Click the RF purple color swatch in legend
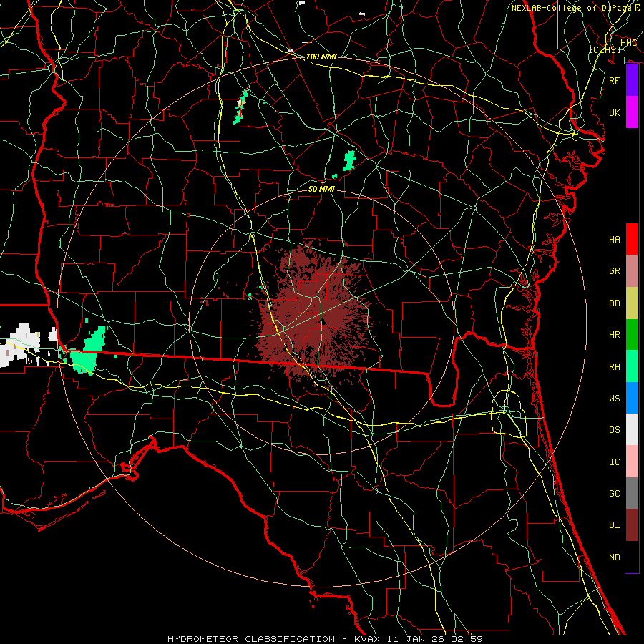 coord(632,80)
